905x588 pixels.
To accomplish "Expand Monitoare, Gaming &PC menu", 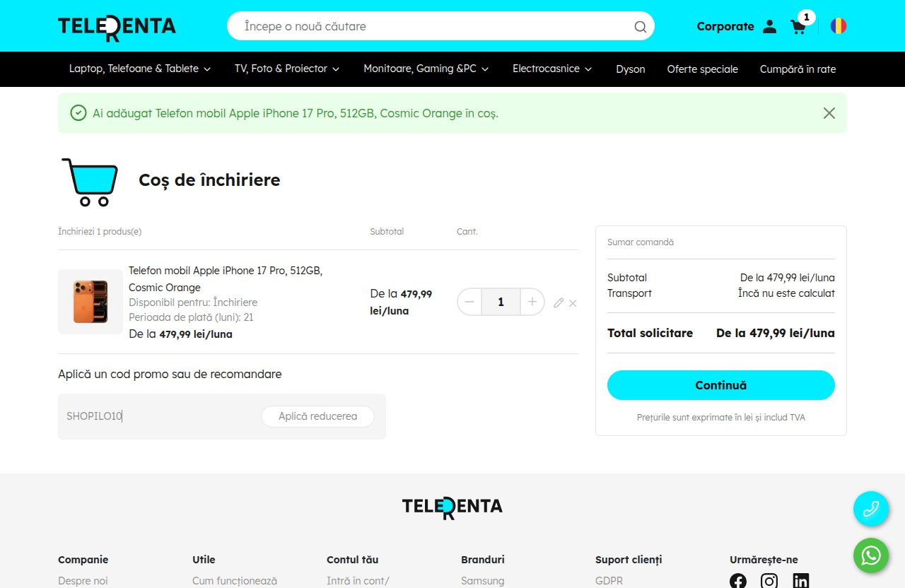I will [x=426, y=69].
